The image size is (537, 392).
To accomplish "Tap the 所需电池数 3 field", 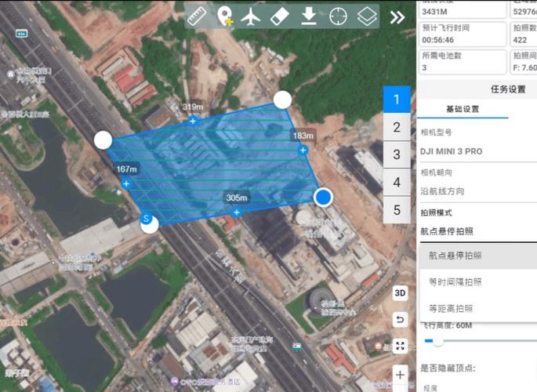I will click(462, 62).
